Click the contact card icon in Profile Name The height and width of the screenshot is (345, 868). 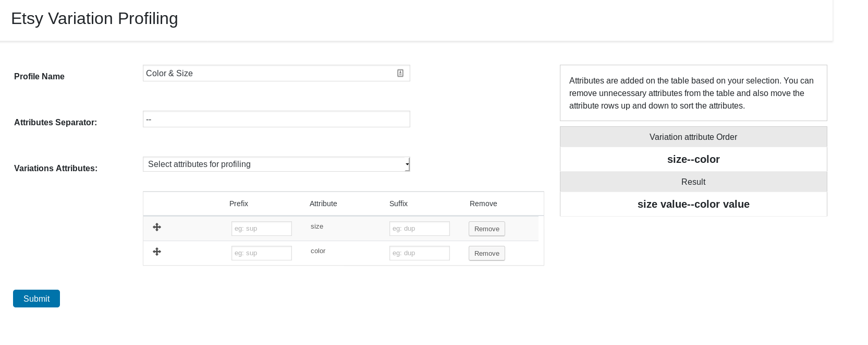point(400,73)
